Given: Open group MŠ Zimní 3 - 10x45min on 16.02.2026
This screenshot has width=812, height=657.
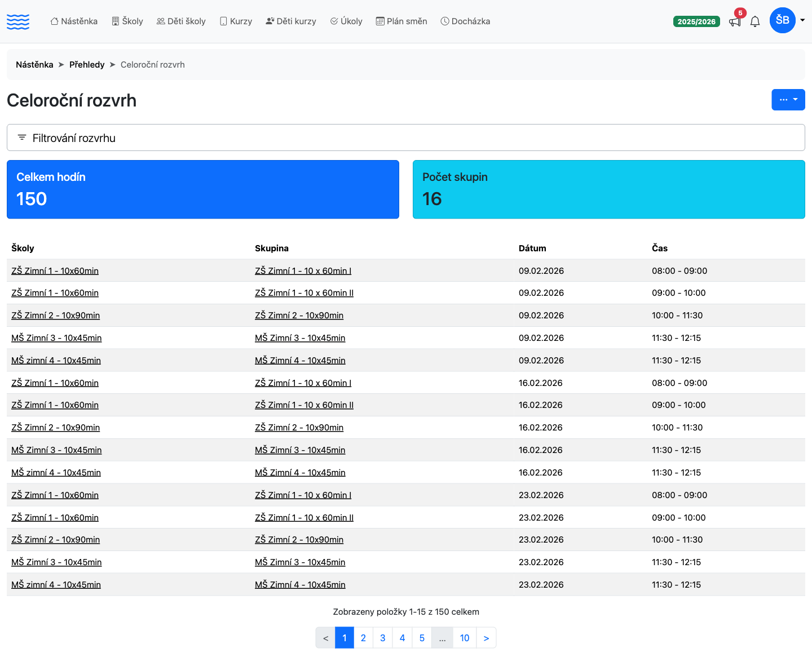Looking at the screenshot, I should pyautogui.click(x=300, y=450).
